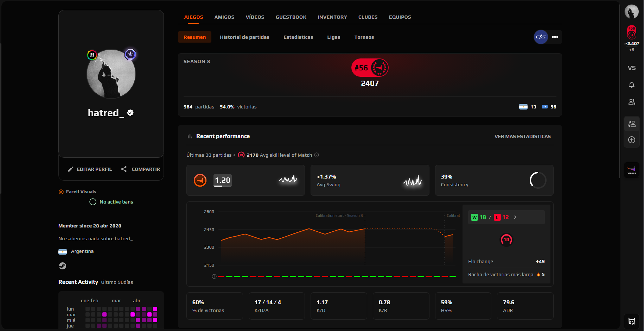This screenshot has height=331, width=644.
Task: Switch to the VÍDEOS tab
Action: point(255,17)
